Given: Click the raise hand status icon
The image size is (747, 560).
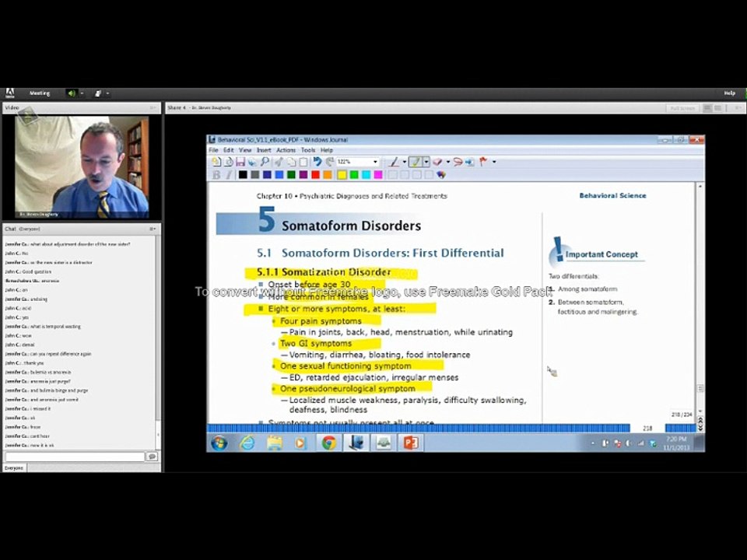Looking at the screenshot, I should (98, 93).
